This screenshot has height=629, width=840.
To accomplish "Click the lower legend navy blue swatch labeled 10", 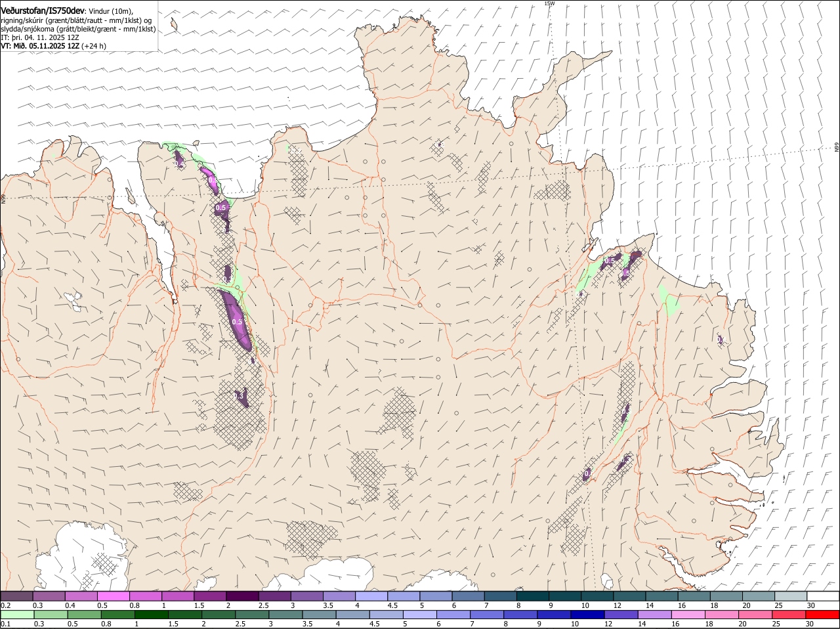I will click(587, 615).
